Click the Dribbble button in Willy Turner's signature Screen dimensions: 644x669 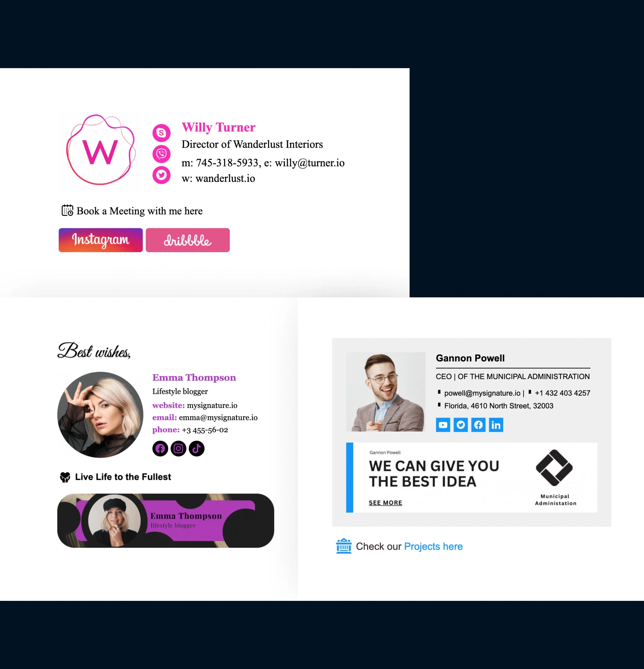(187, 239)
